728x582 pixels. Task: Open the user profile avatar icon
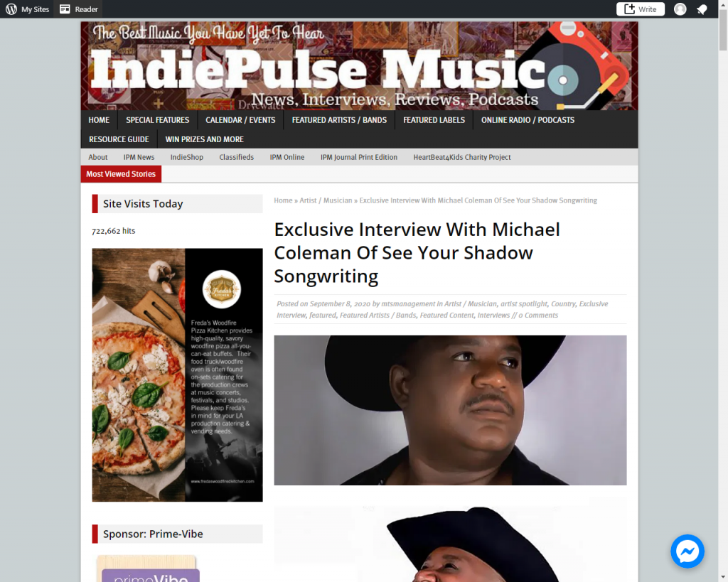[680, 9]
